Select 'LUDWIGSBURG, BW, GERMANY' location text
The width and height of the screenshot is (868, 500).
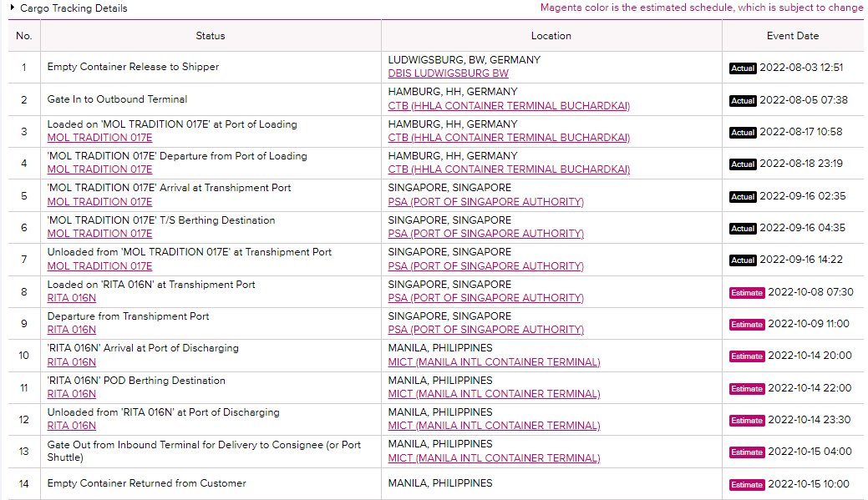[464, 60]
